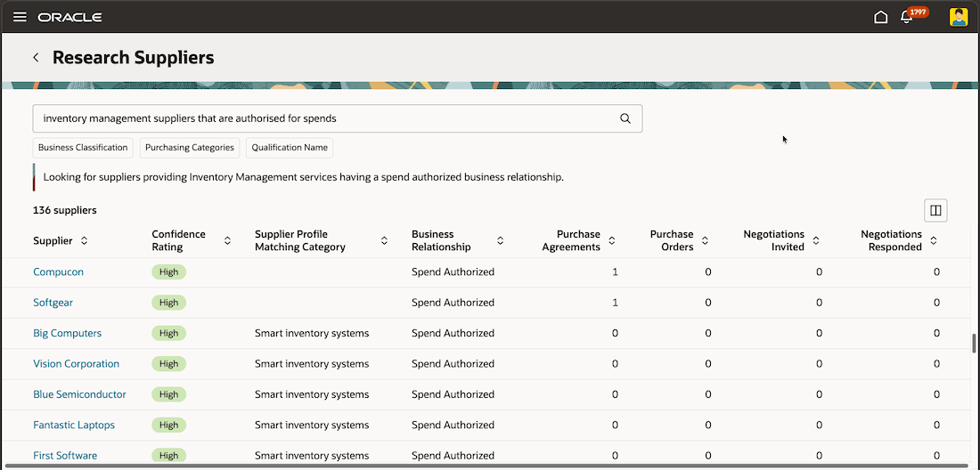This screenshot has height=470, width=980.
Task: Click the horizontal scrollbar at bottom
Action: [487, 466]
